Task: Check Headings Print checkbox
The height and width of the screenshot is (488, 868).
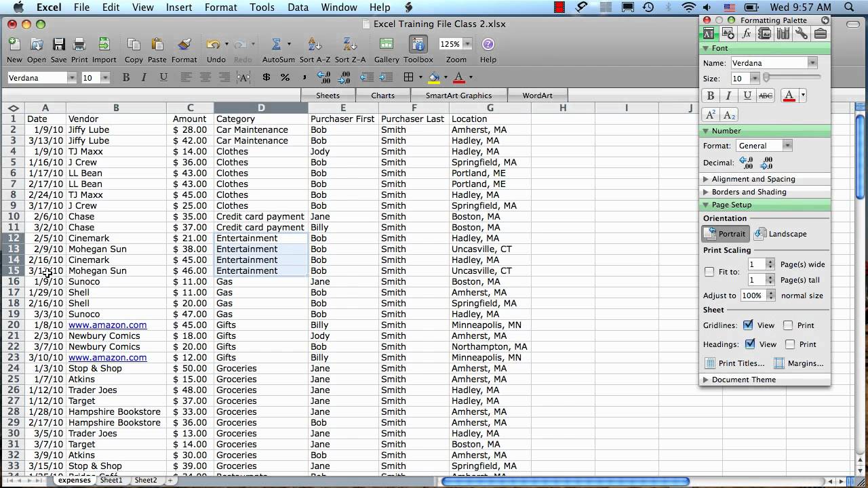Action: (790, 344)
